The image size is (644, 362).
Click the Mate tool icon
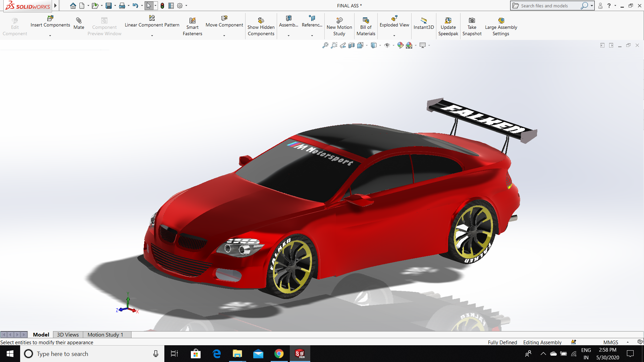[x=79, y=21]
